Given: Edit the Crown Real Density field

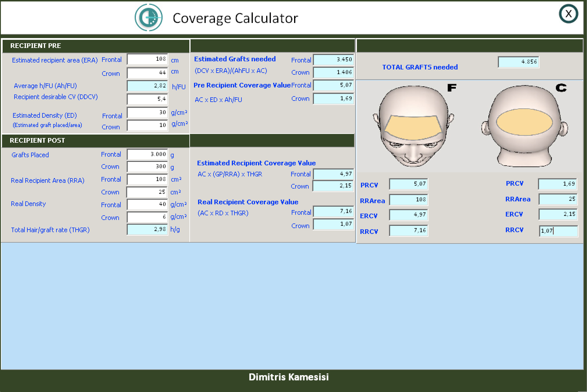Looking at the screenshot, I should click(147, 217).
